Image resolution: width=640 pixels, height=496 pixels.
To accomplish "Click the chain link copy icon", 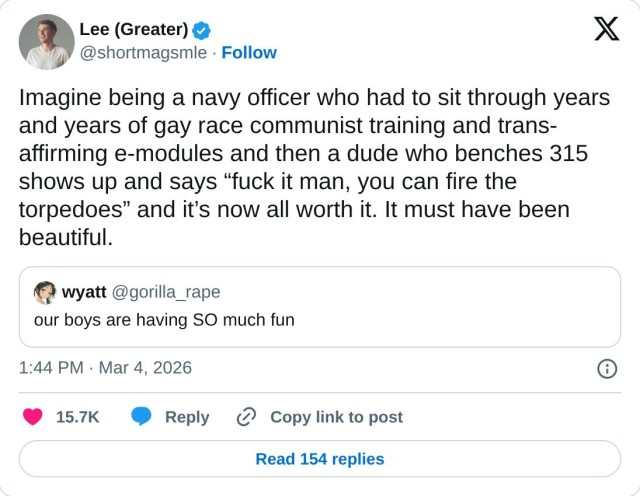I will pyautogui.click(x=246, y=417).
